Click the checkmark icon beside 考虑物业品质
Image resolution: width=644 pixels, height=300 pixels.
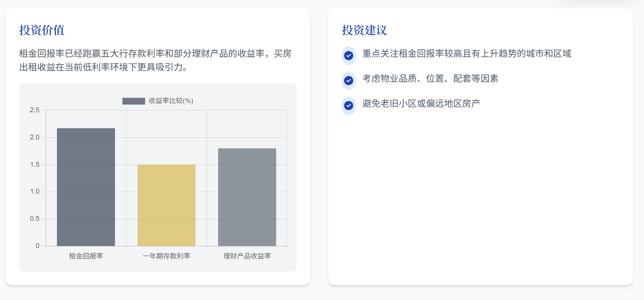point(348,80)
